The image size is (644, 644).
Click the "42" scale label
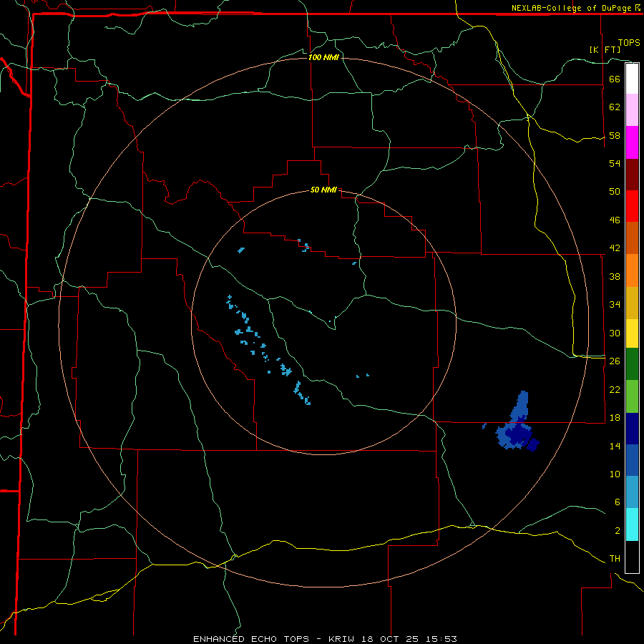615,248
